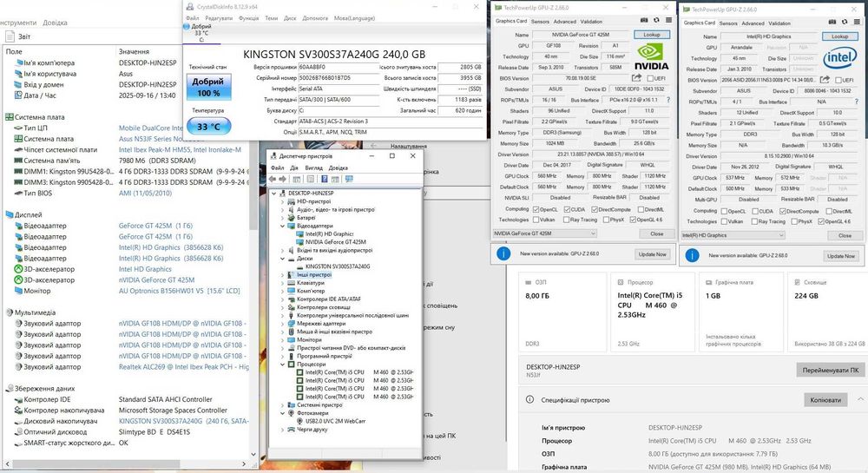Click Update Now in NVIDIA GPU-Z window
This screenshot has width=868, height=473.
coord(652,254)
